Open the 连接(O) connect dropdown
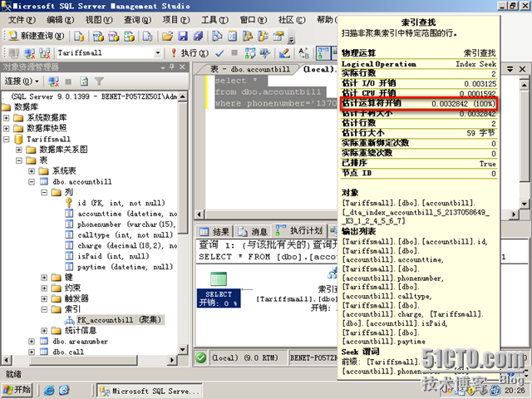 pos(22,81)
